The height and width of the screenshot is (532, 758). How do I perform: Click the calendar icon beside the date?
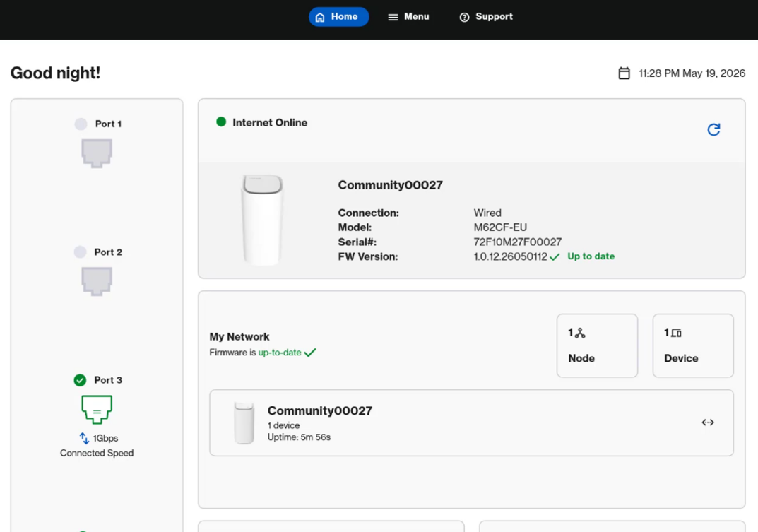624,73
